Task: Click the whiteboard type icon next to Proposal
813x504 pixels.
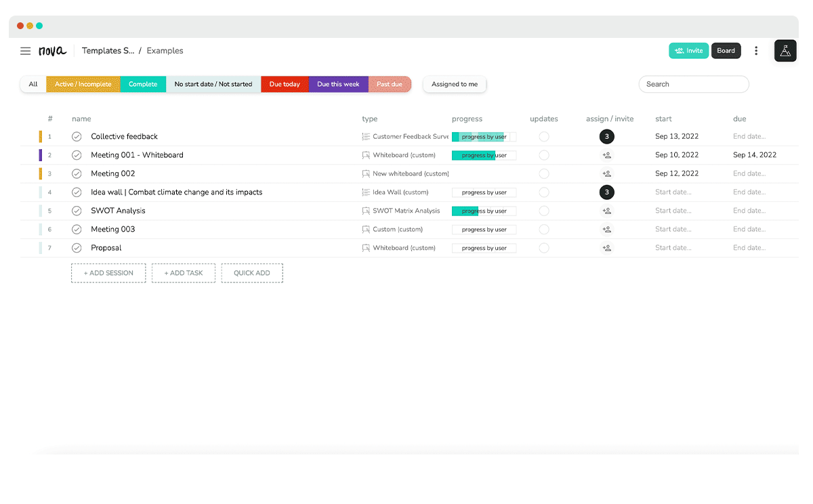Action: point(366,247)
